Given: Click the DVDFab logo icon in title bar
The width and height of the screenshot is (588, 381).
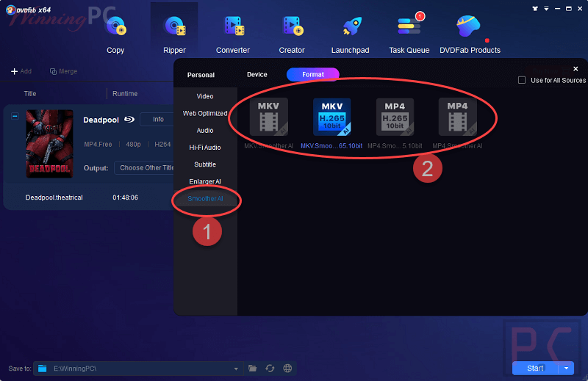Looking at the screenshot, I should [11, 10].
